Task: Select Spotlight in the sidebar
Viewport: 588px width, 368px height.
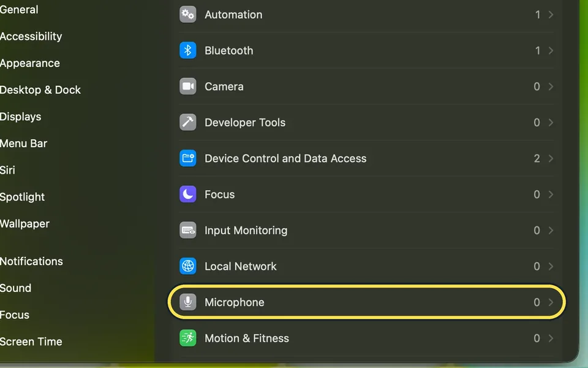Action: 22,197
